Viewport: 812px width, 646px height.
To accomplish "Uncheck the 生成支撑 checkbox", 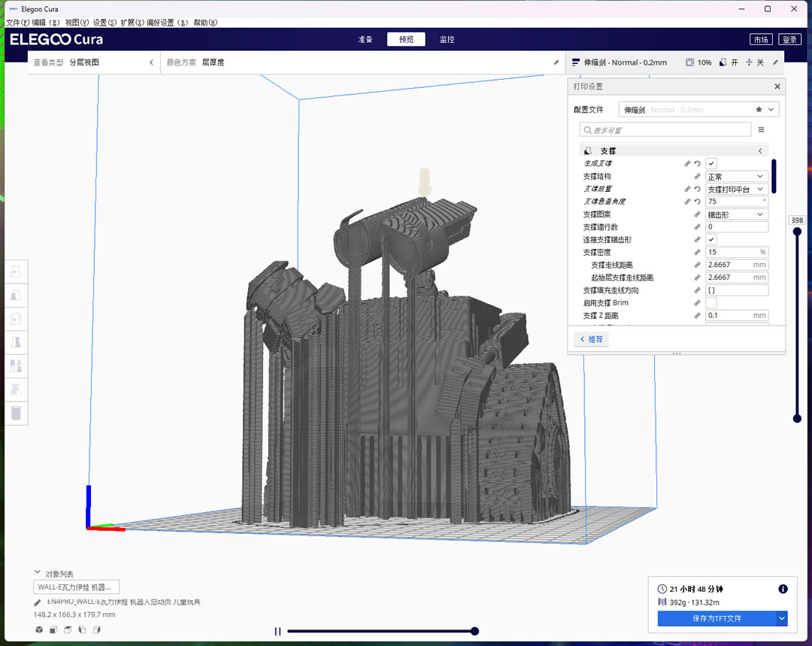I will point(711,164).
